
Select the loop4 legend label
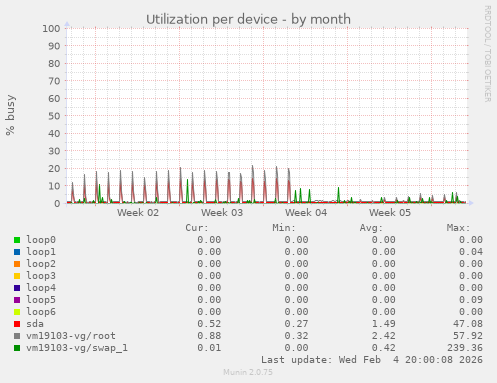[x=41, y=288]
